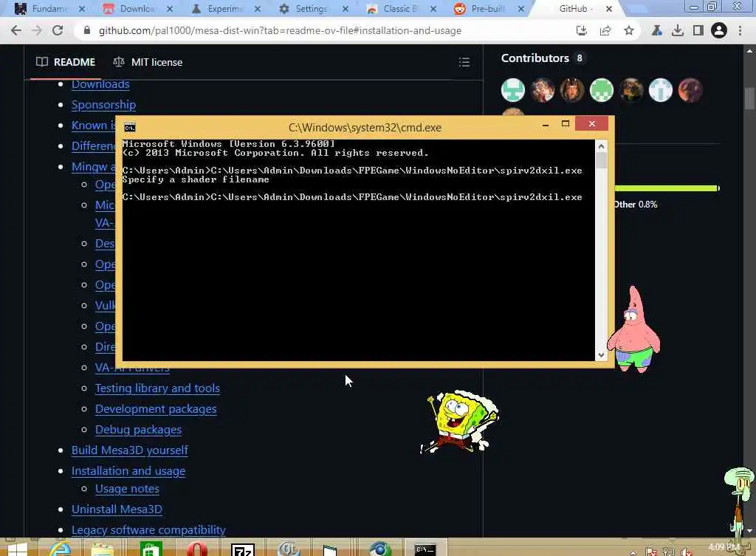The width and height of the screenshot is (756, 556).
Task: Select the README tab
Action: (x=66, y=62)
